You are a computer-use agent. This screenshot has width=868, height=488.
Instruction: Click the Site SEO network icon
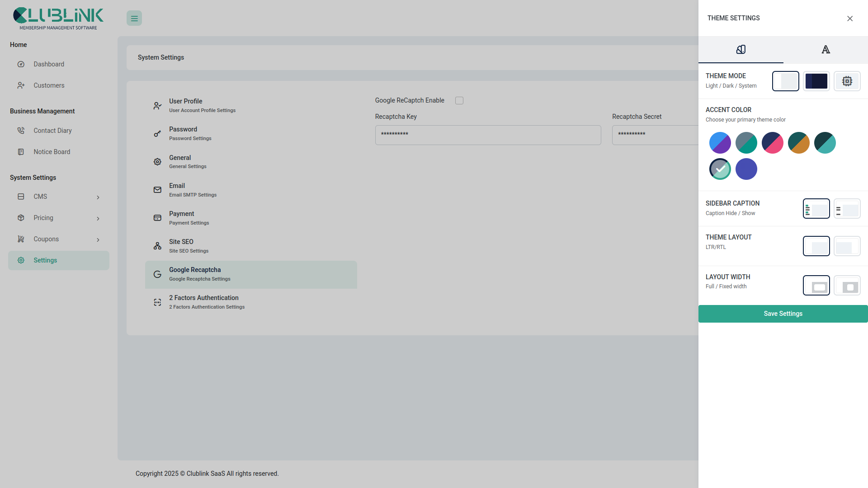pyautogui.click(x=157, y=246)
